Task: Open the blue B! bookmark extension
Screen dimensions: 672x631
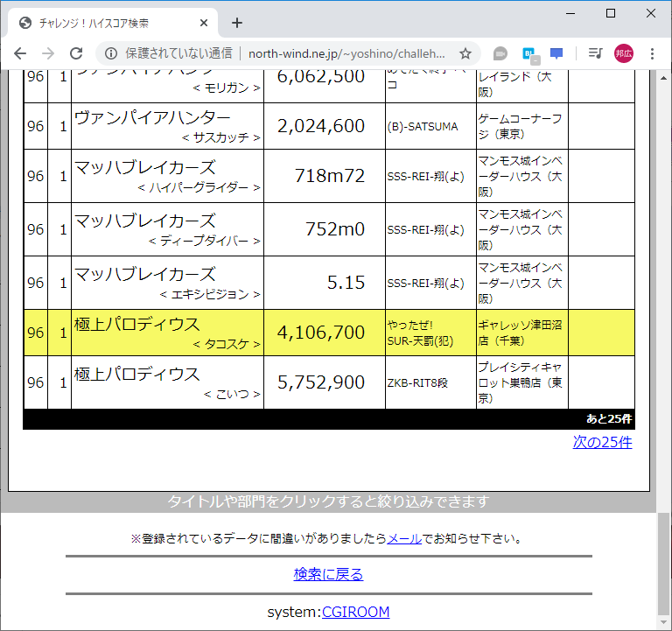Action: [x=530, y=54]
